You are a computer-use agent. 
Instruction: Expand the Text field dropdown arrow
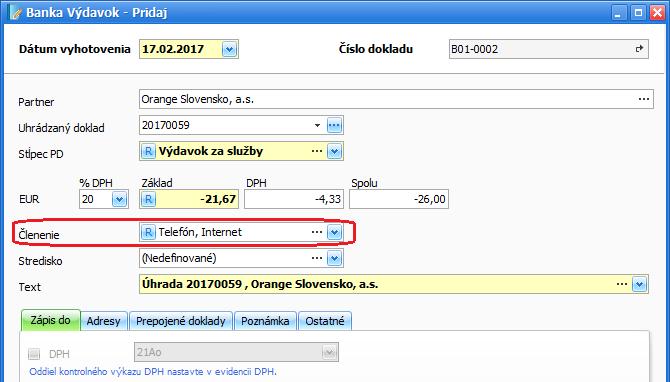pyautogui.click(x=640, y=284)
